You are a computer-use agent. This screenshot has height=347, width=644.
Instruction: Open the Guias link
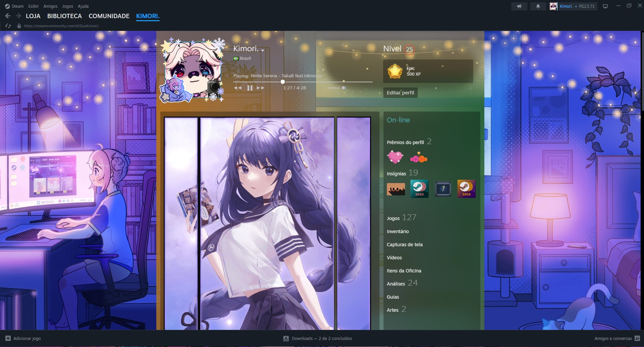point(393,297)
